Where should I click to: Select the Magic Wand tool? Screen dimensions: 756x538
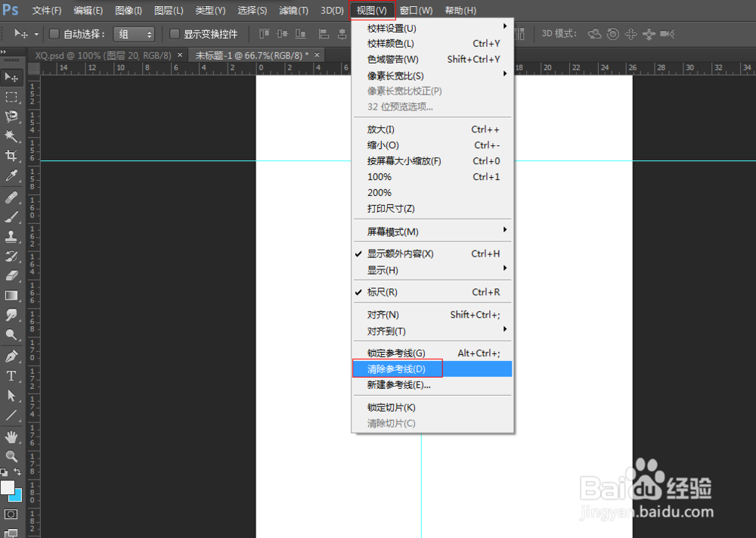point(11,136)
